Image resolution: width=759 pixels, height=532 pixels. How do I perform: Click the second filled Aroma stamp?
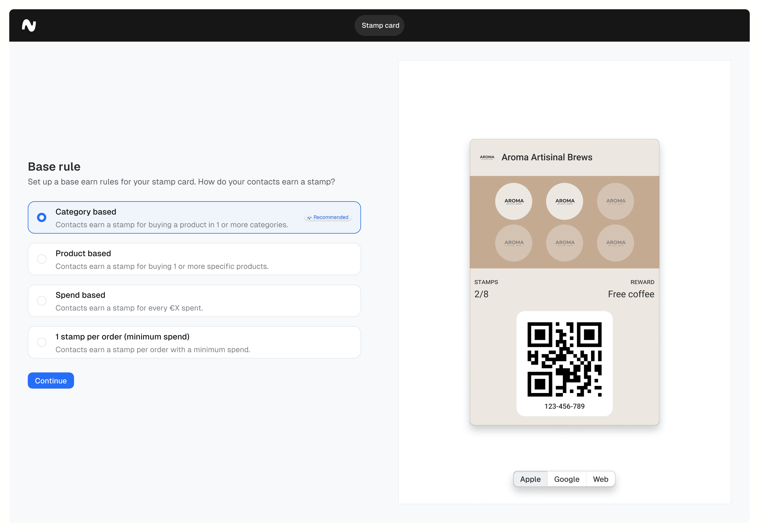[565, 201]
